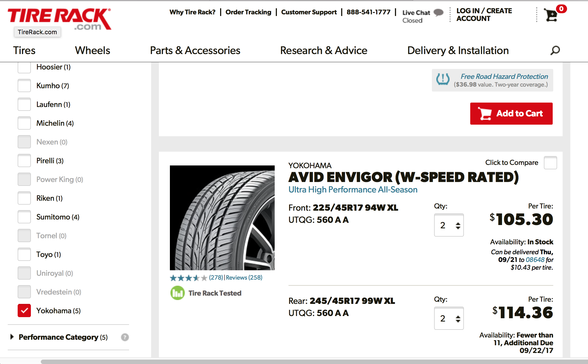The image size is (588, 364).
Task: Open the Order Tracking link
Action: point(248,12)
